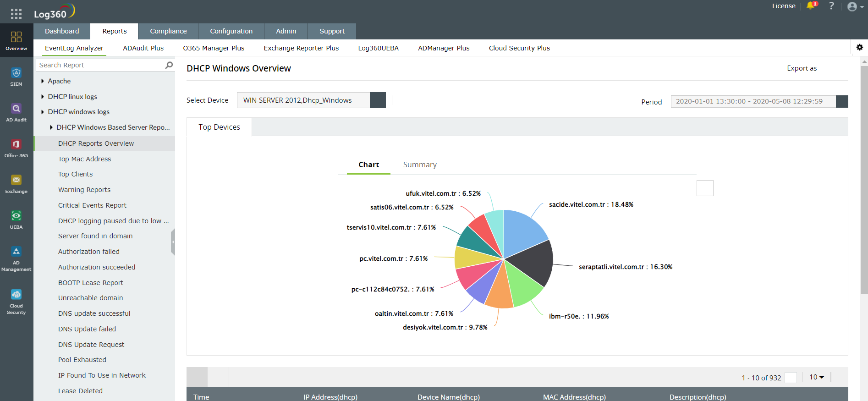Image resolution: width=868 pixels, height=401 pixels.
Task: Click the License link
Action: (x=784, y=6)
